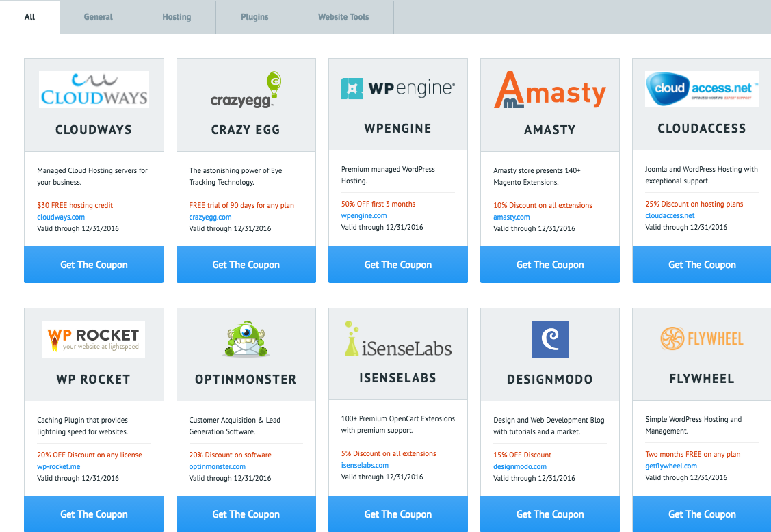Visit the amasty.com link
Screen dimensions: 771x532
pyautogui.click(x=512, y=217)
